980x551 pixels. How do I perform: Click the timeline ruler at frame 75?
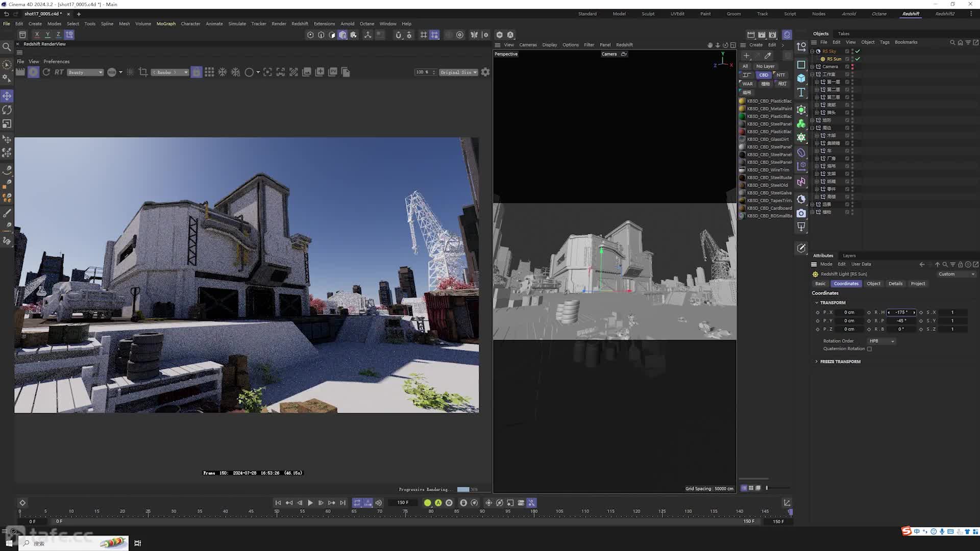pyautogui.click(x=406, y=512)
